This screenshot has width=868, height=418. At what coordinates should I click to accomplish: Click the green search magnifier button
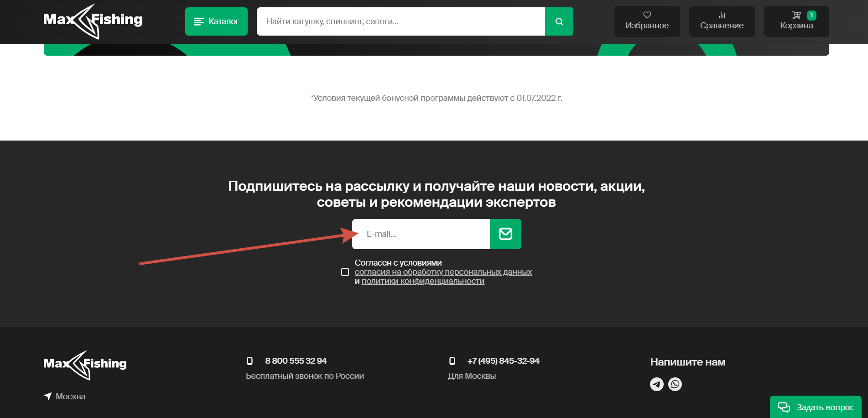coord(559,21)
